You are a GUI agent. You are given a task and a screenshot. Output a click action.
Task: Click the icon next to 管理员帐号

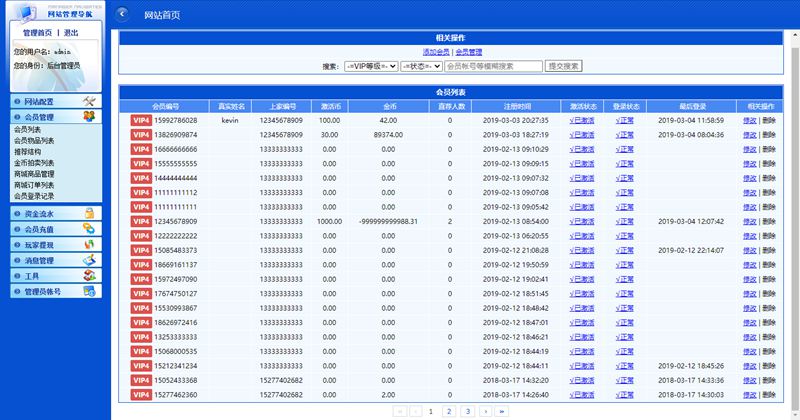click(x=90, y=291)
